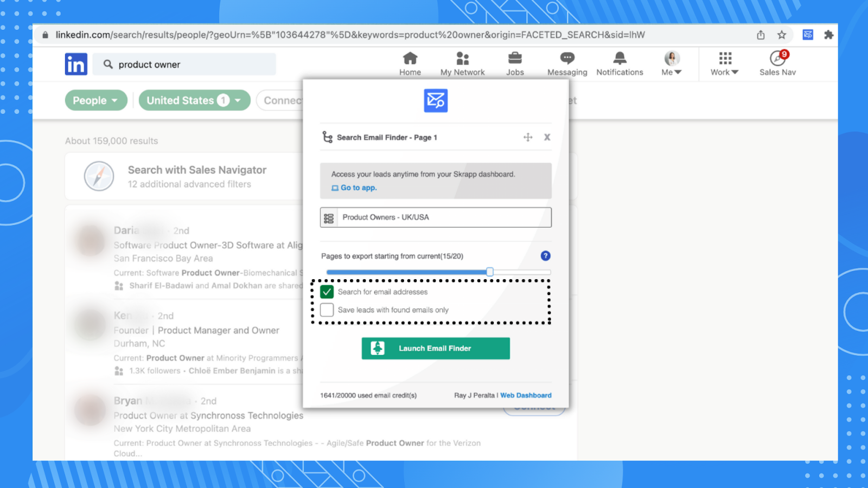Viewport: 868px width, 488px height.
Task: Click the Skrapp extension icon in browser toolbar
Action: (x=808, y=35)
